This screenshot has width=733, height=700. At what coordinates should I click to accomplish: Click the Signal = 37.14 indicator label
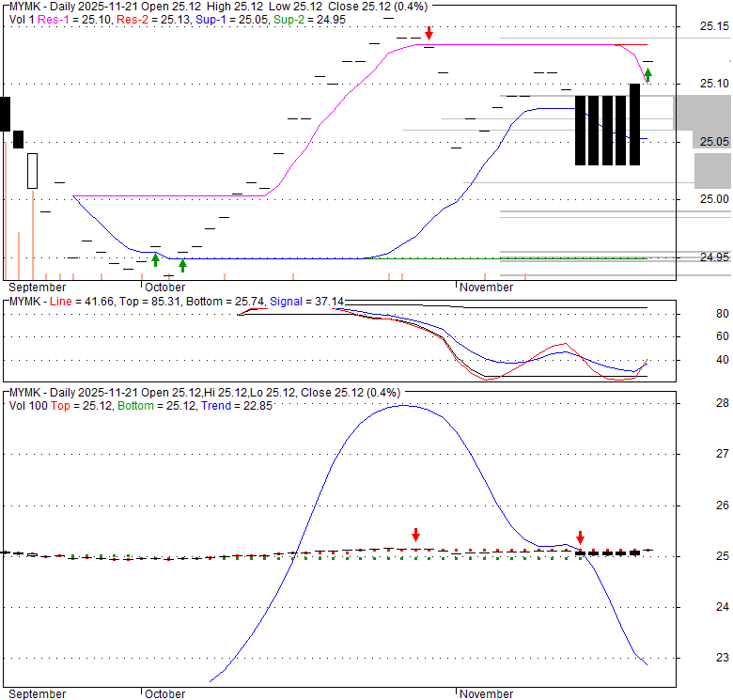307,301
